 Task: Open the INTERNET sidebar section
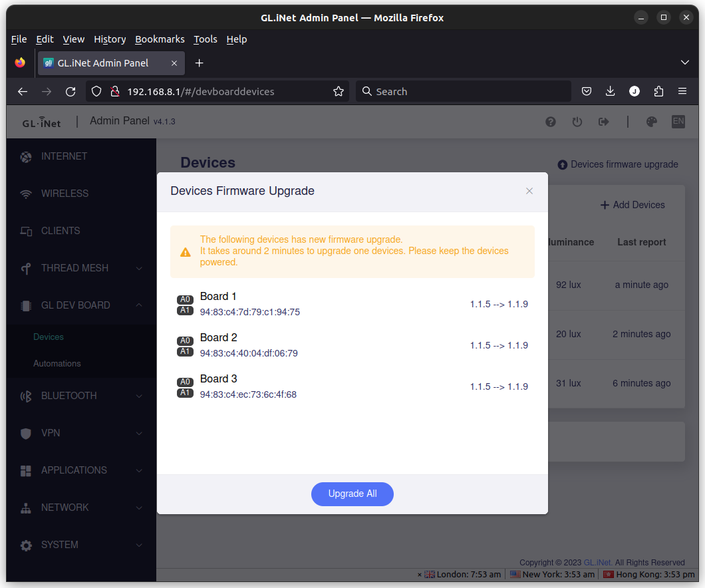(81, 156)
